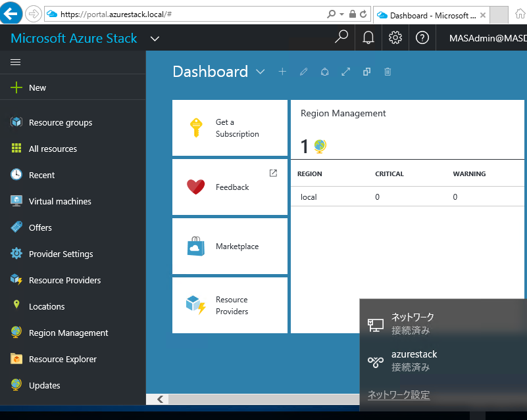Click the Provider Settings gear icon
This screenshot has width=527, height=420.
point(16,254)
